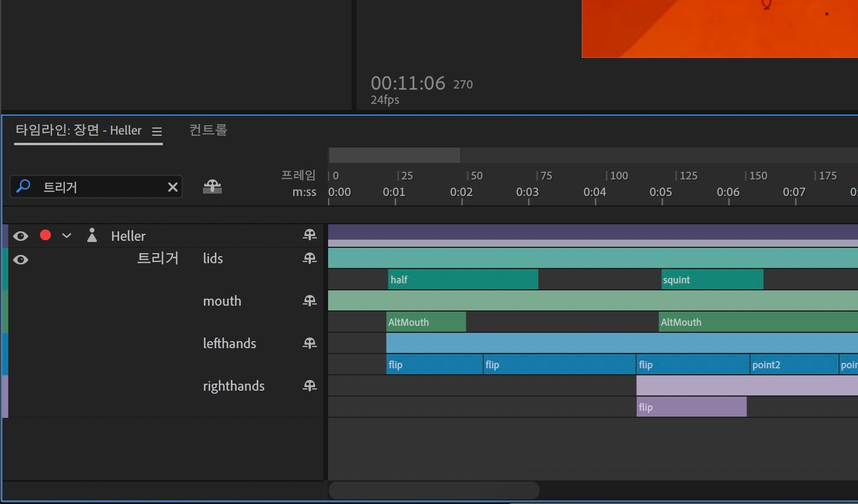Image resolution: width=858 pixels, height=504 pixels.
Task: Click the orange scene preview thumbnail
Action: tap(720, 28)
